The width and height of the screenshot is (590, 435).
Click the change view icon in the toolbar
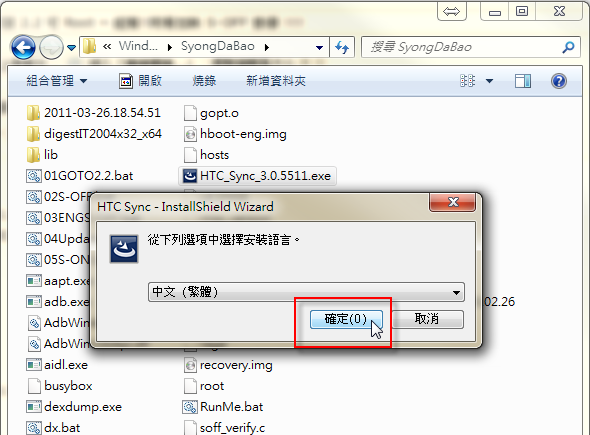pos(467,81)
